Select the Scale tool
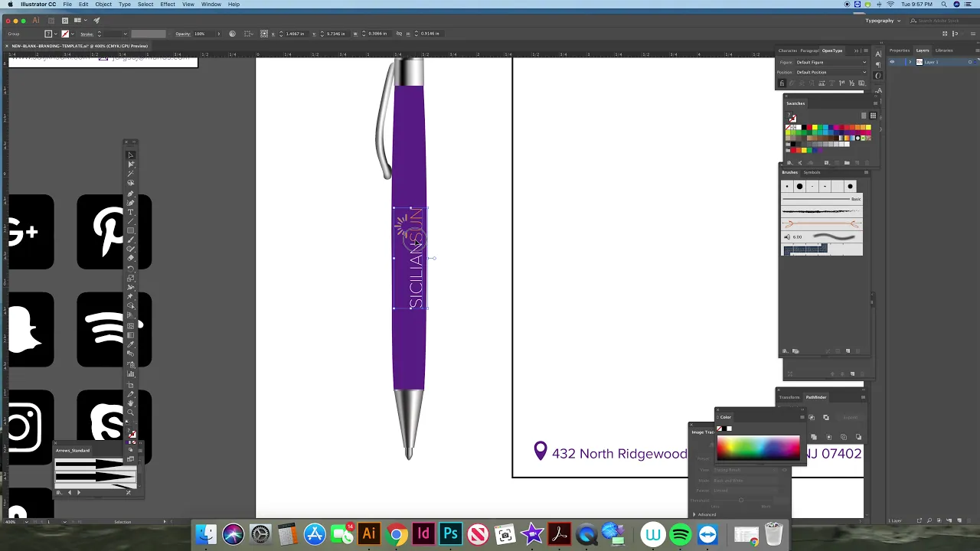This screenshot has width=980, height=551. 131,278
